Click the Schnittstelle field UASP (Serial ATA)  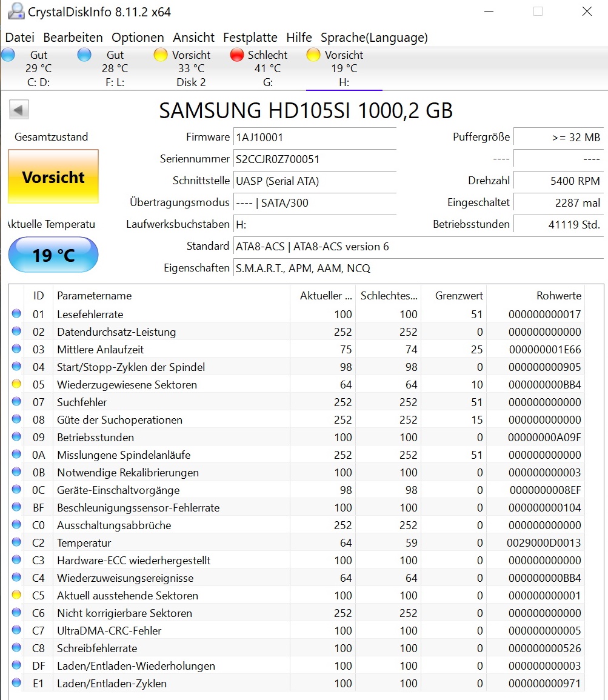tap(315, 181)
